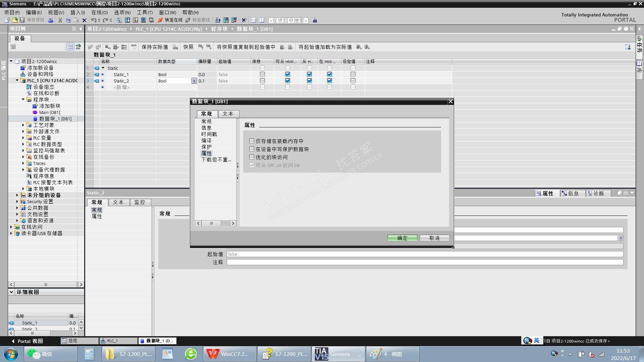Click the print icon next to 保存项目

(x=51, y=20)
